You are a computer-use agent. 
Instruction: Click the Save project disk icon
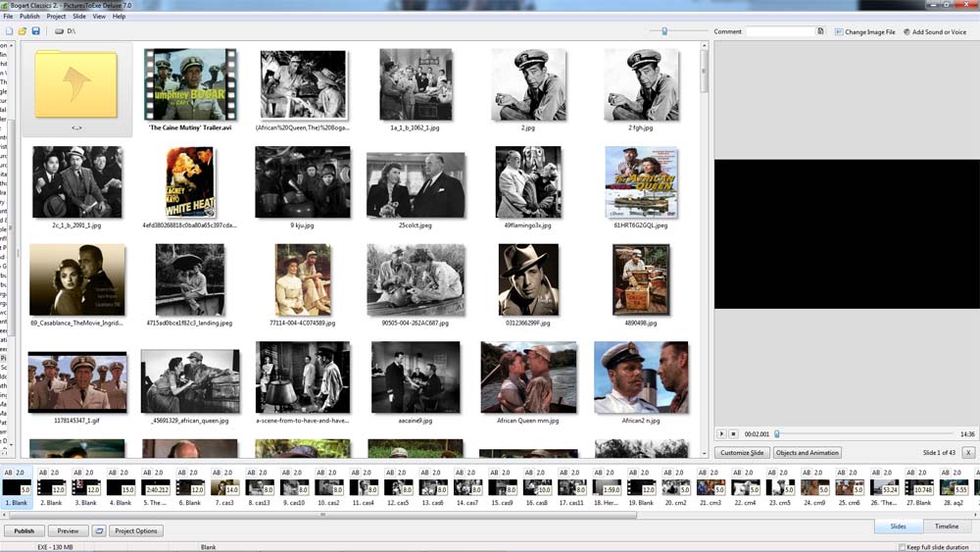click(36, 31)
